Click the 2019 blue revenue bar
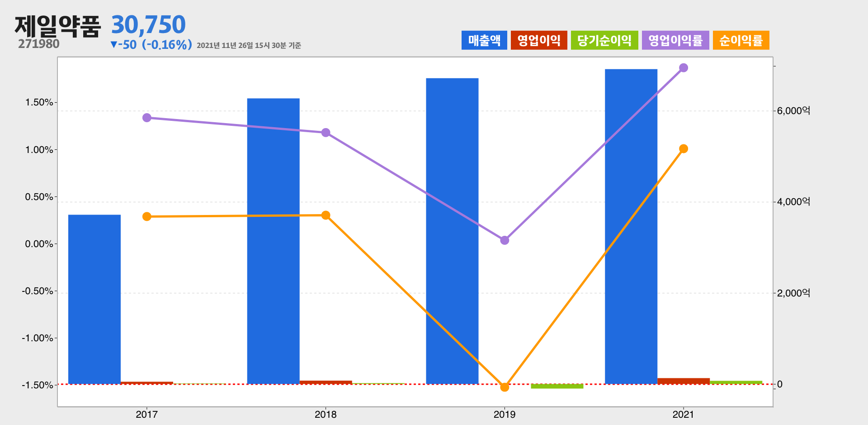 point(452,231)
